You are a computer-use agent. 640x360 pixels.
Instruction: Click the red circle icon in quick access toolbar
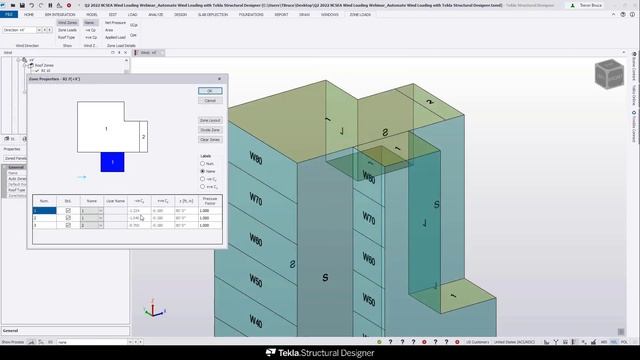click(x=69, y=5)
